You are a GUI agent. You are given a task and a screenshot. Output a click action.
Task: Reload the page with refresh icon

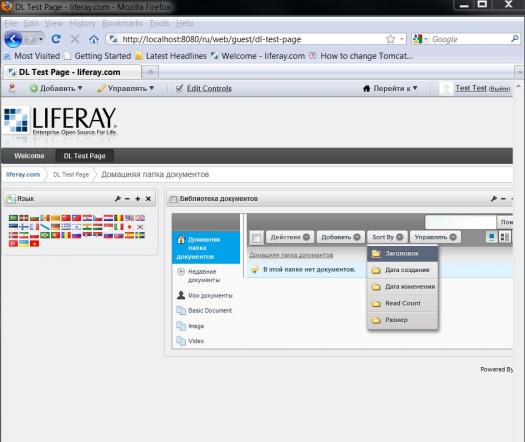(x=56, y=39)
